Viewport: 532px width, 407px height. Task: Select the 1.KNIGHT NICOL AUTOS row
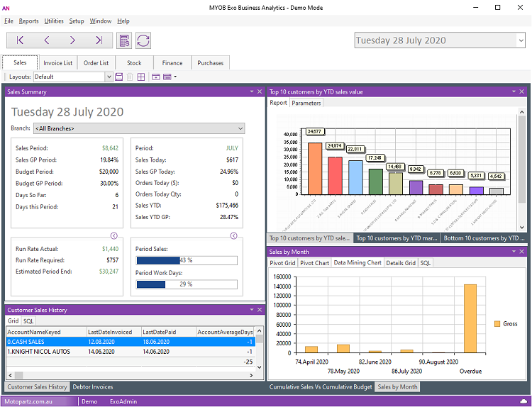pos(131,352)
